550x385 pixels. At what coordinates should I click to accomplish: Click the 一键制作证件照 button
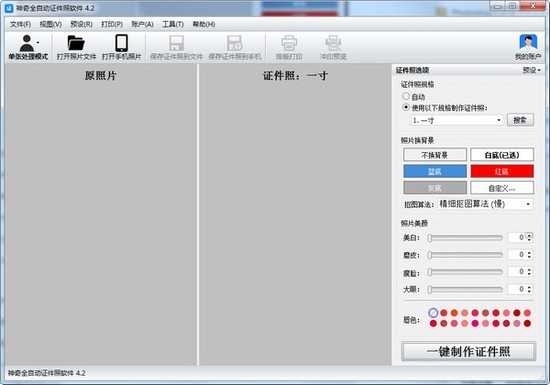pyautogui.click(x=468, y=351)
